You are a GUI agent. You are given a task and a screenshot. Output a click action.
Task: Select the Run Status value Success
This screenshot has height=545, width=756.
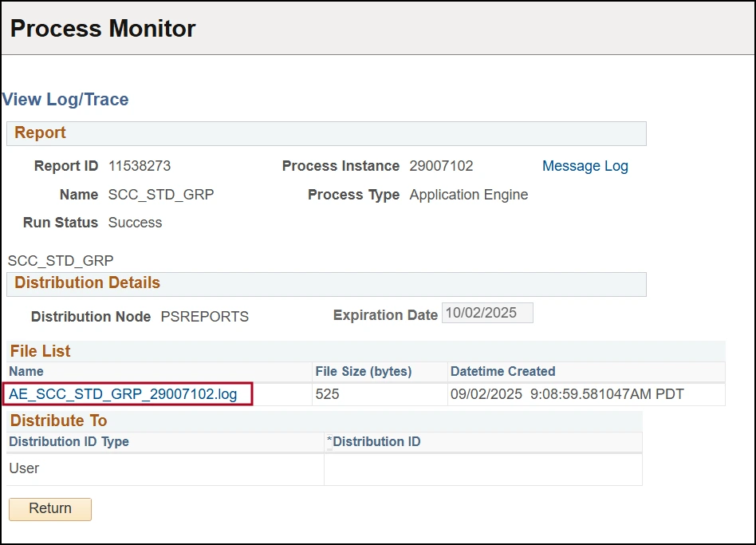pyautogui.click(x=135, y=223)
